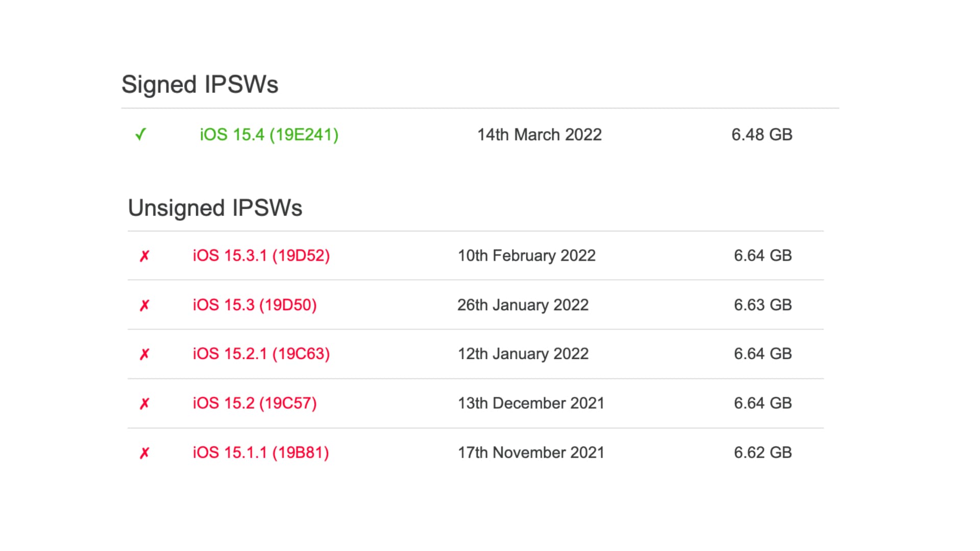
Task: Open the iOS 15.2 (19C57) link
Action: (254, 404)
